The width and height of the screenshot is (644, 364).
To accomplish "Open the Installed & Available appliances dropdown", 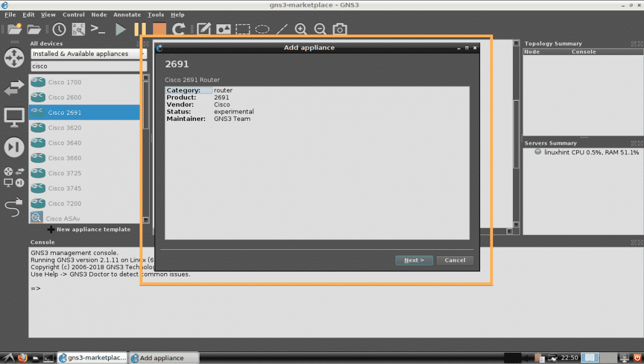I will coord(88,54).
